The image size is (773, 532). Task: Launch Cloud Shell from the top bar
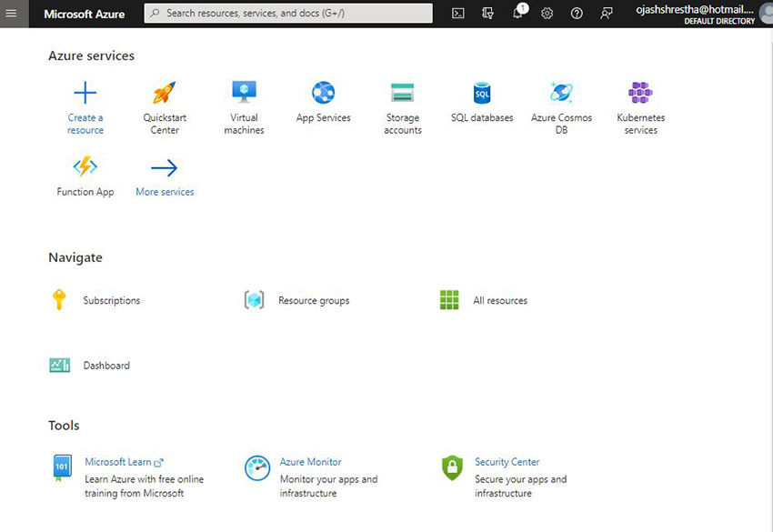(x=457, y=13)
